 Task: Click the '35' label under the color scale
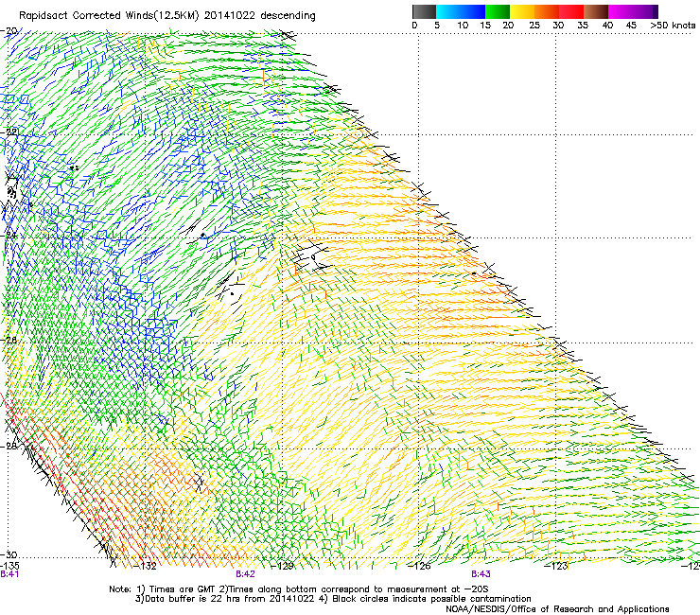coord(583,26)
